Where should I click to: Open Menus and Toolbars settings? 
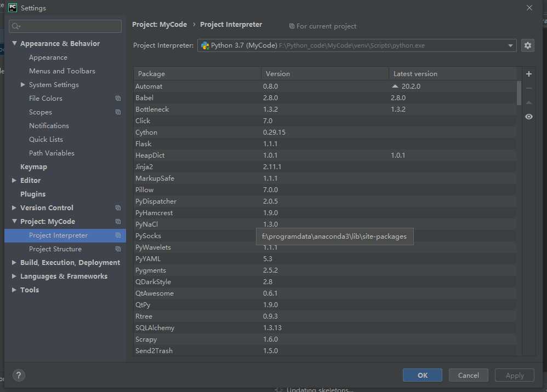[x=62, y=71]
